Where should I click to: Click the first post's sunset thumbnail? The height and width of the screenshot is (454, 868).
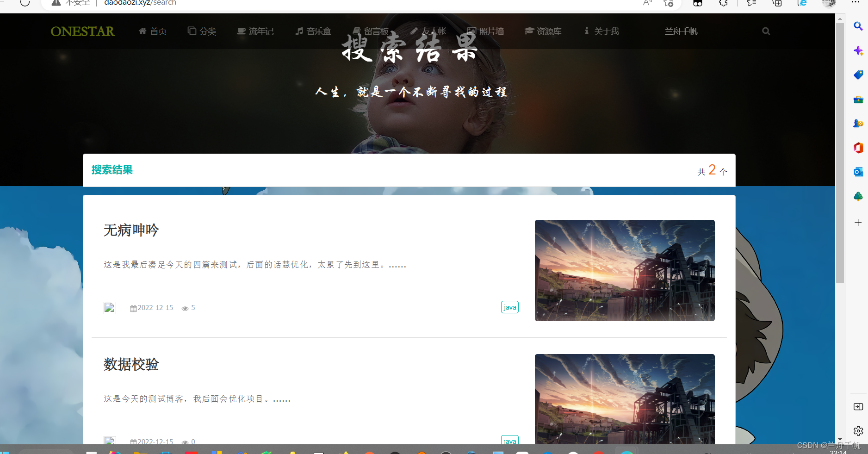[x=624, y=270]
